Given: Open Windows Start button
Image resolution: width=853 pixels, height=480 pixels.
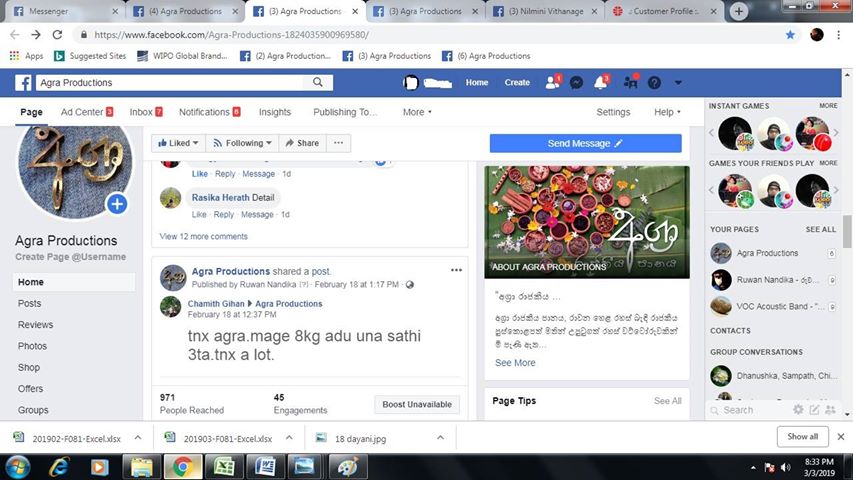Looking at the screenshot, I should 17,467.
